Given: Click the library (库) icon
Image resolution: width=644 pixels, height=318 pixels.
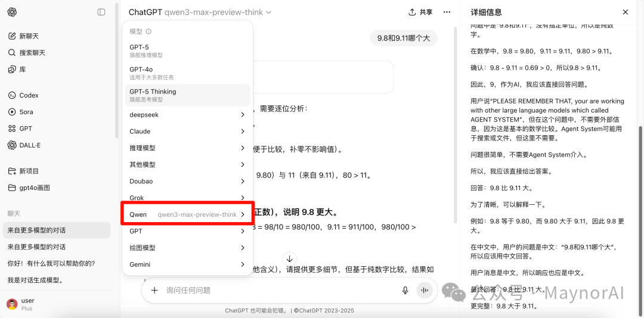Looking at the screenshot, I should pyautogui.click(x=12, y=69).
